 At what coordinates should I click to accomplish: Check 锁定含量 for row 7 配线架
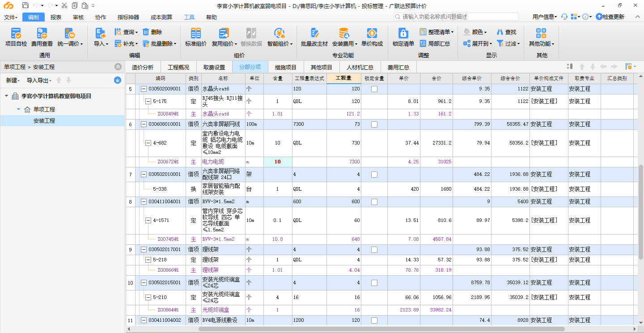[x=374, y=175]
